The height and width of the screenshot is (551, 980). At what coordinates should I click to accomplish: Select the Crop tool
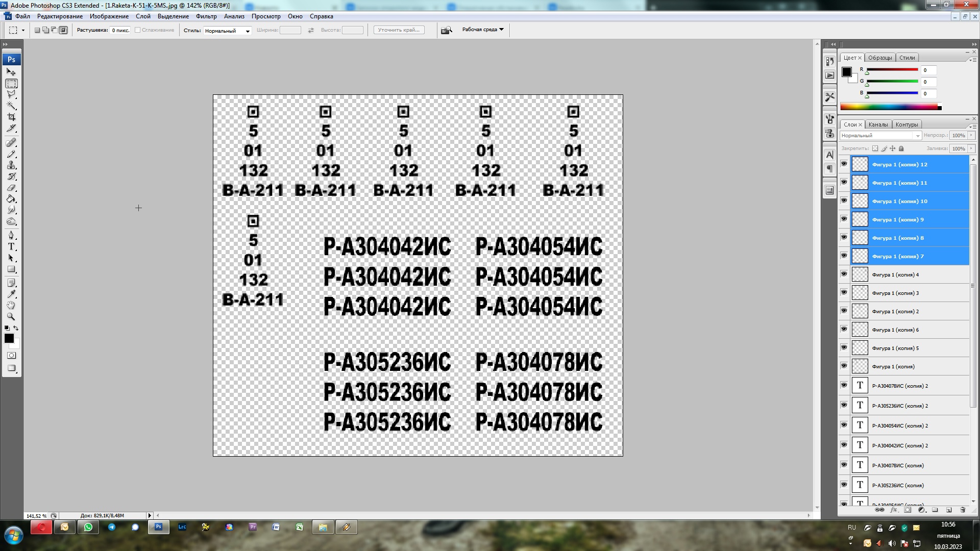click(x=11, y=117)
